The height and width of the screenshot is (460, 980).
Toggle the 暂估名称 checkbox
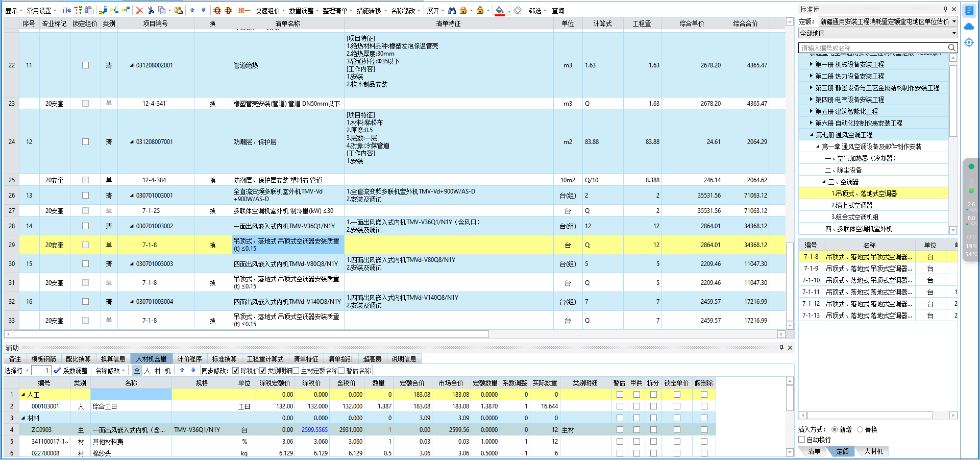coord(341,371)
